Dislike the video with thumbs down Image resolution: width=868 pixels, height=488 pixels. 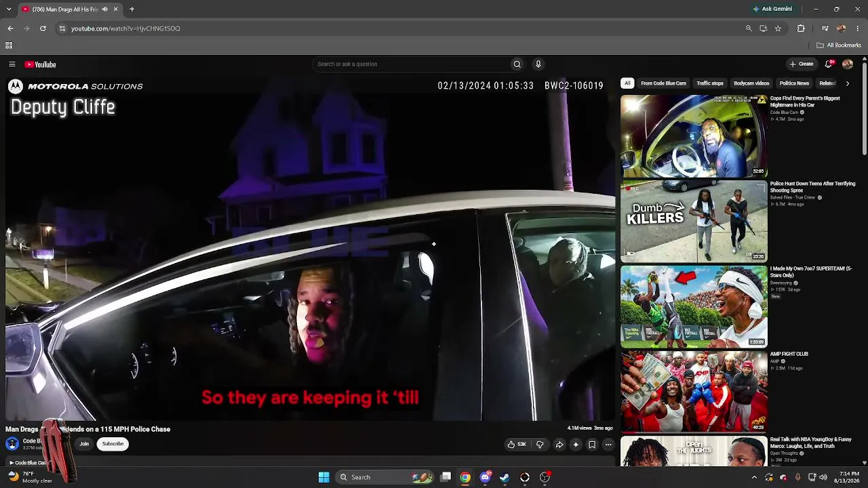click(540, 445)
